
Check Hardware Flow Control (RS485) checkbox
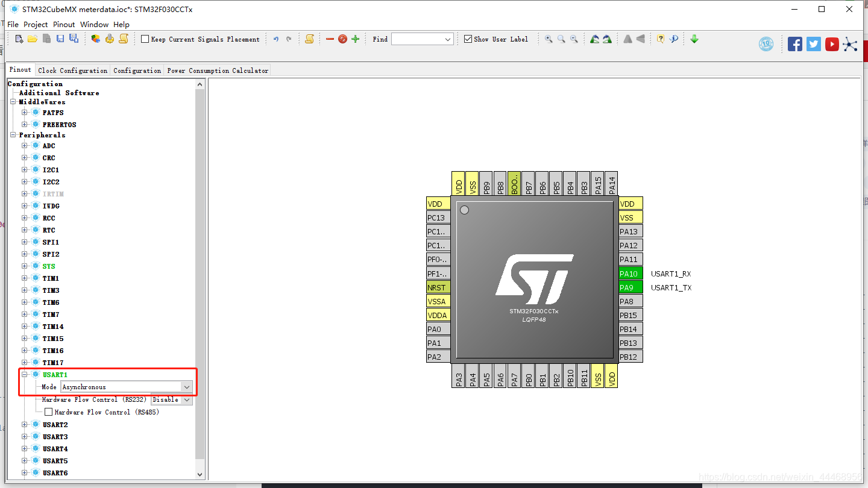pos(49,412)
